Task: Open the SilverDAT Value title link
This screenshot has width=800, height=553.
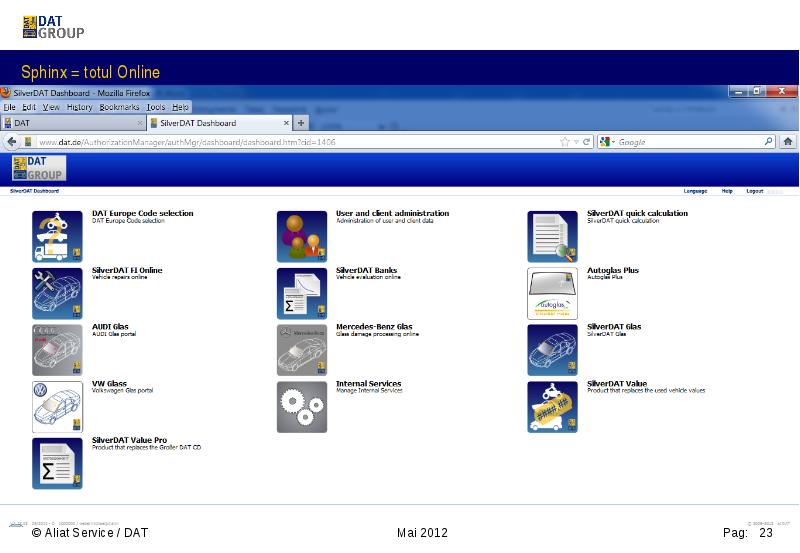Action: 617,384
